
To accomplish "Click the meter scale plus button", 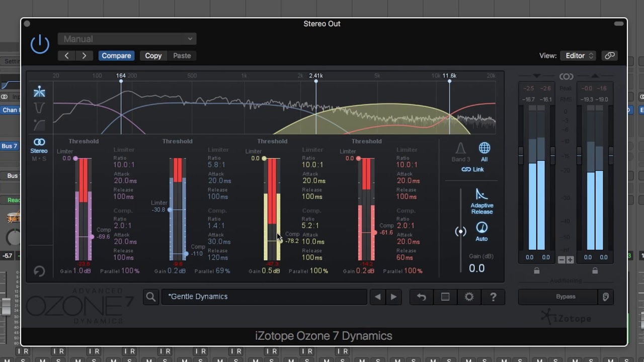I will [x=570, y=260].
